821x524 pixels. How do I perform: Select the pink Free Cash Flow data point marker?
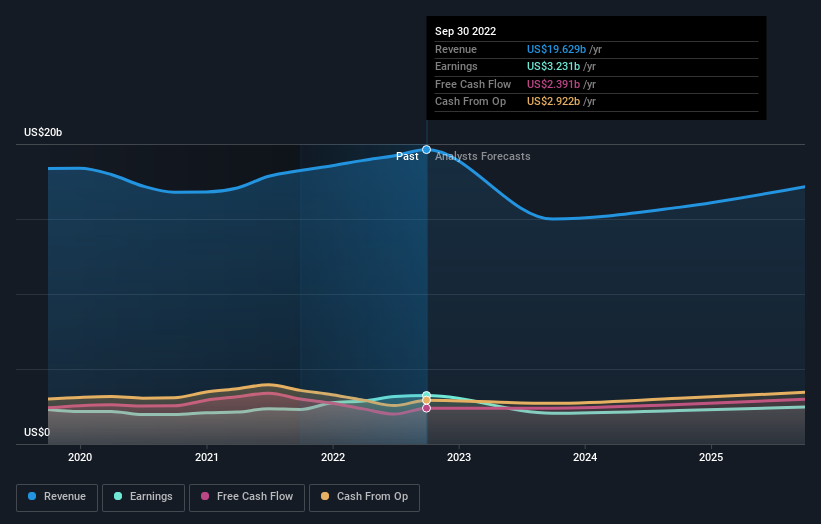point(427,408)
